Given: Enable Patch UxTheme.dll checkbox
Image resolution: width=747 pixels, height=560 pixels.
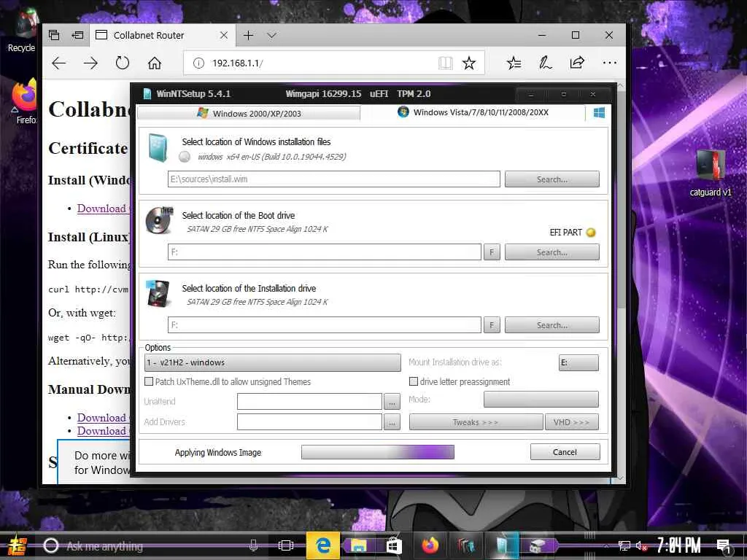Looking at the screenshot, I should click(149, 381).
